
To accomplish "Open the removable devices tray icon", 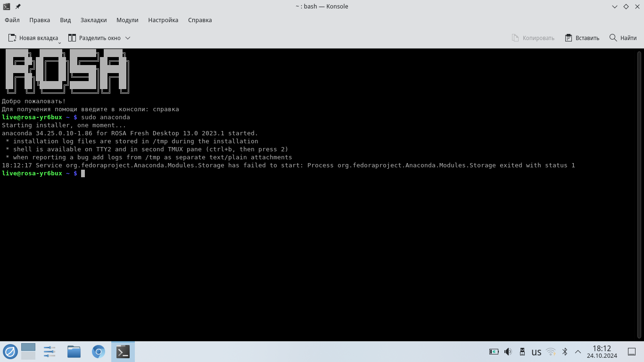I will (x=522, y=352).
